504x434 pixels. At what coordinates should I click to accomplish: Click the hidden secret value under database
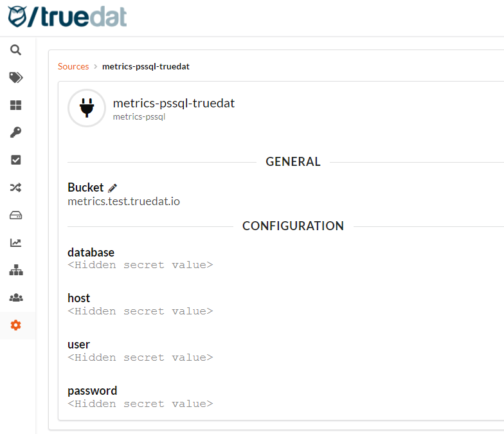pos(140,265)
